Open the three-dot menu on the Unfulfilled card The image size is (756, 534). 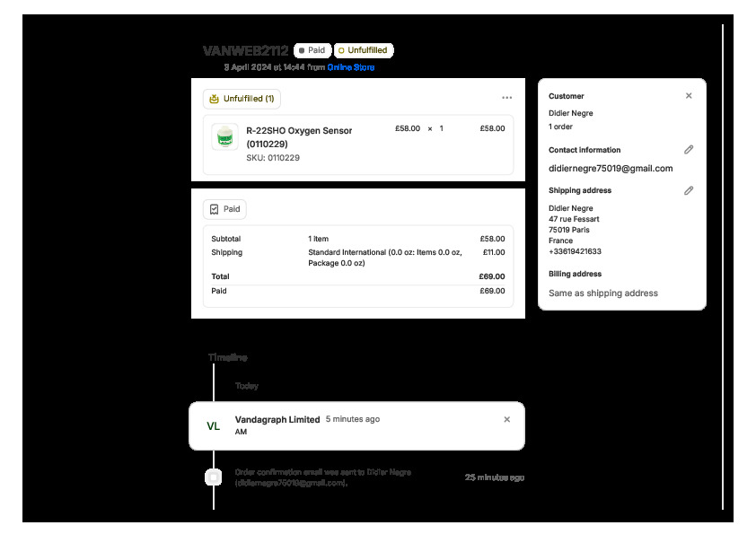(x=506, y=98)
